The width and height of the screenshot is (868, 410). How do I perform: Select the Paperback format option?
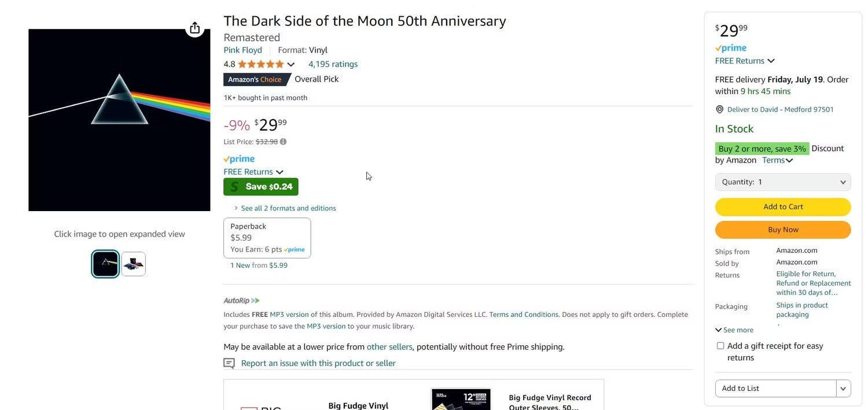(267, 238)
